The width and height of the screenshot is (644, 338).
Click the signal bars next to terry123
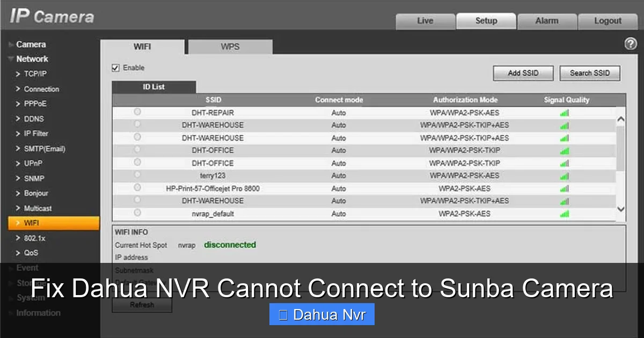(x=564, y=175)
